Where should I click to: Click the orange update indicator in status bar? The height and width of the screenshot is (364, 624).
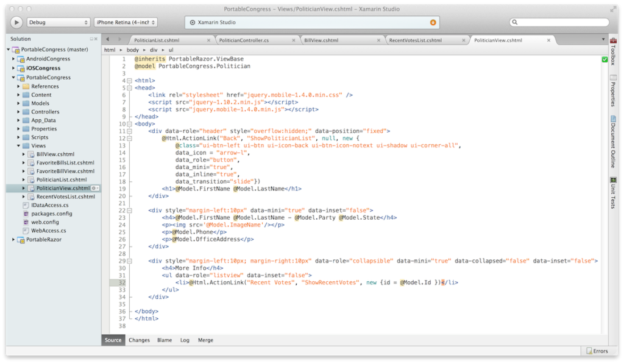pos(433,23)
